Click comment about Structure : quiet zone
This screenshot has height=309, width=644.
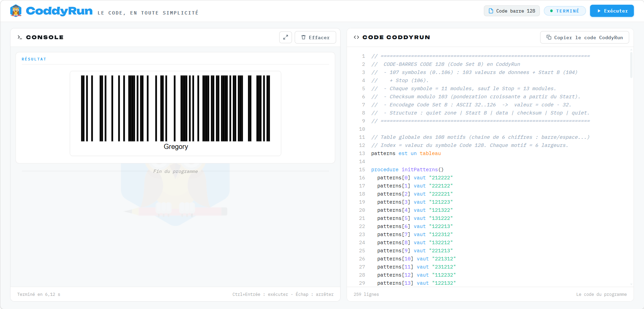pos(480,113)
